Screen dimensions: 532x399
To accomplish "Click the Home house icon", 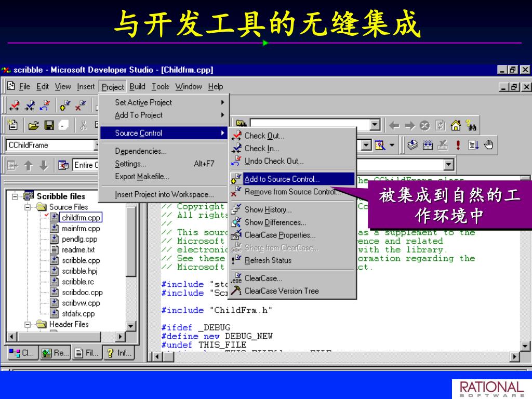I will [x=456, y=126].
